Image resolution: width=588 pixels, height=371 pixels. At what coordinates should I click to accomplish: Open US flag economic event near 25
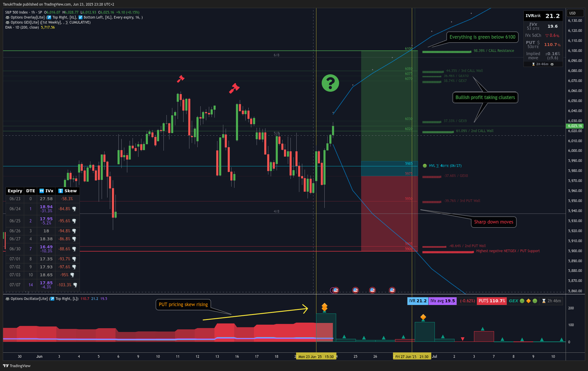pos(355,290)
